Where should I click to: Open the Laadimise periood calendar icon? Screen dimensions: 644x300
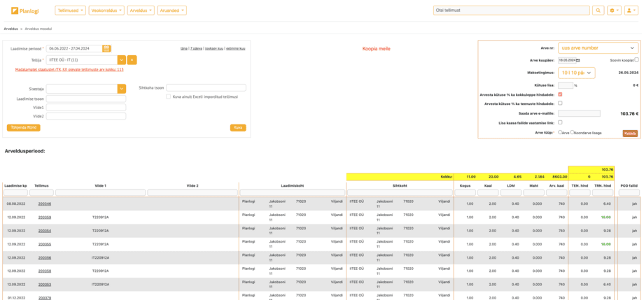tap(106, 48)
